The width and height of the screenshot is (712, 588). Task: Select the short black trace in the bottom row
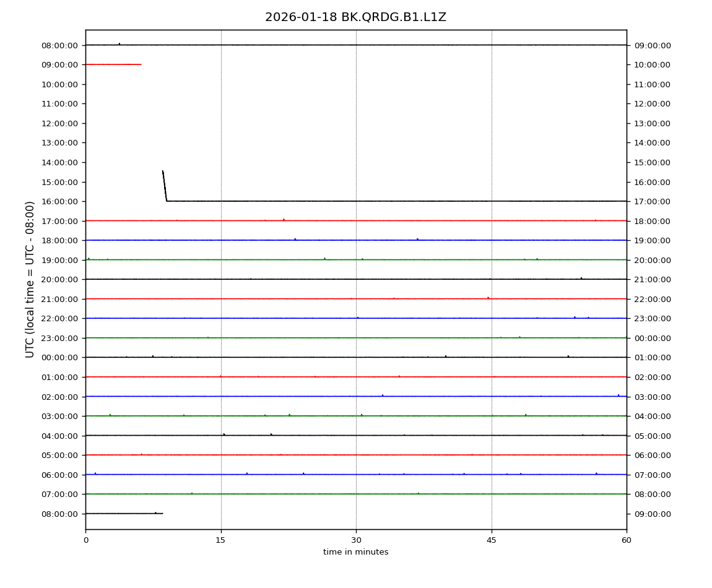124,513
